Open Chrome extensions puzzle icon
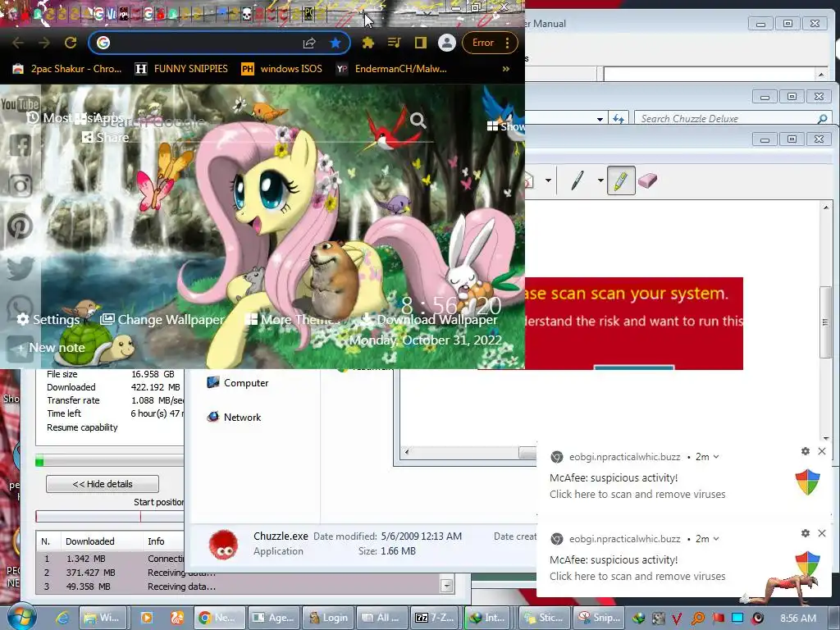Viewport: 840px width, 630px height. [368, 43]
